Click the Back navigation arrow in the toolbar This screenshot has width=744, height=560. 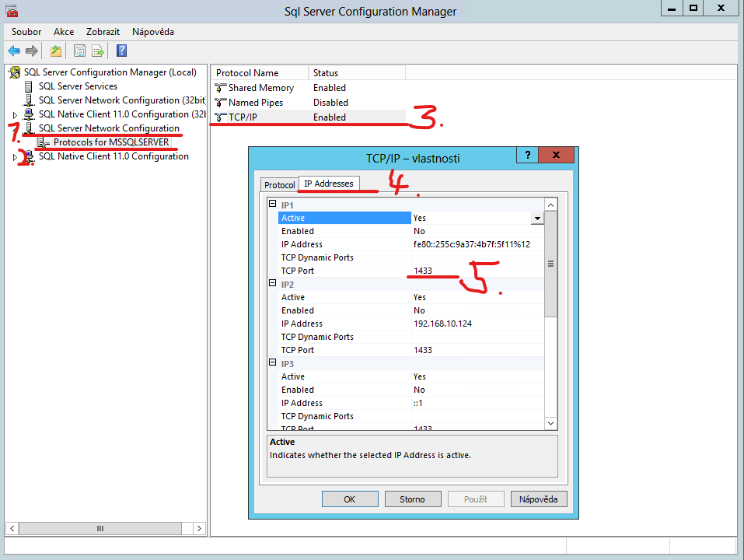point(14,51)
